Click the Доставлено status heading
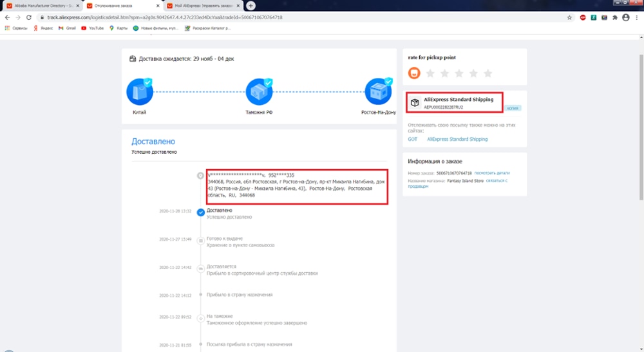 tap(153, 142)
